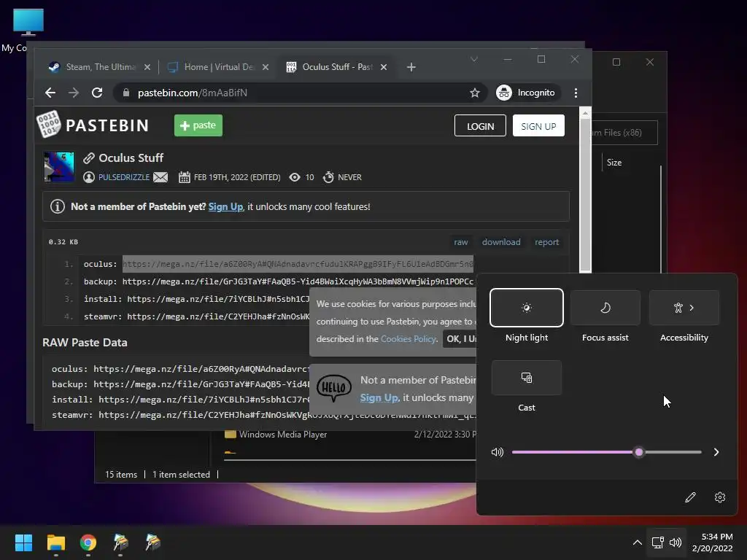
Task: Click the SIGN UP button
Action: [x=538, y=125]
